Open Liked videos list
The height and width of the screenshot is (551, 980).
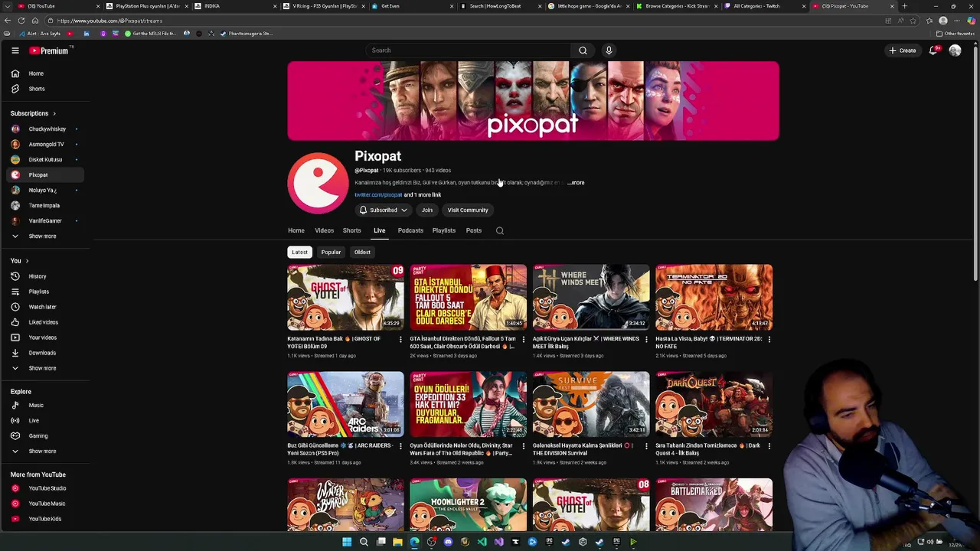click(43, 322)
